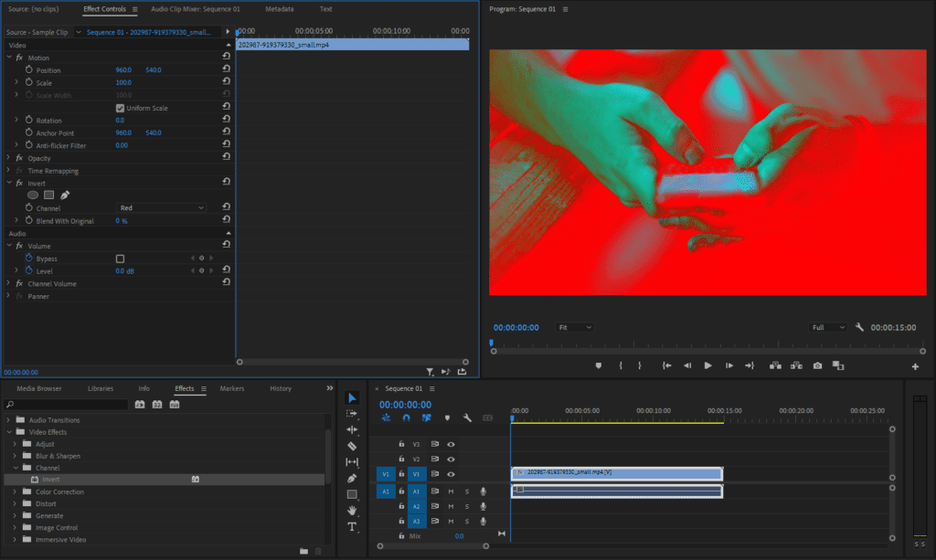Choose free draw bezier mask for Invert
Viewport: 936px width, 560px height.
[65, 195]
